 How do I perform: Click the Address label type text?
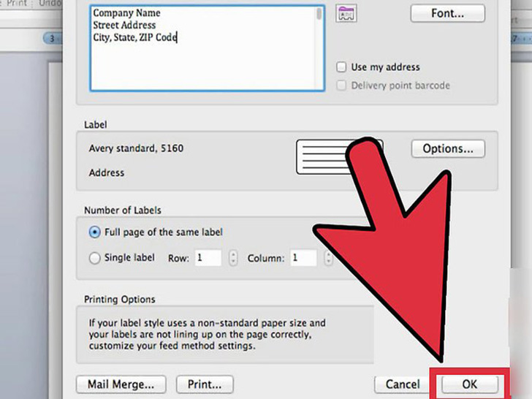point(107,172)
